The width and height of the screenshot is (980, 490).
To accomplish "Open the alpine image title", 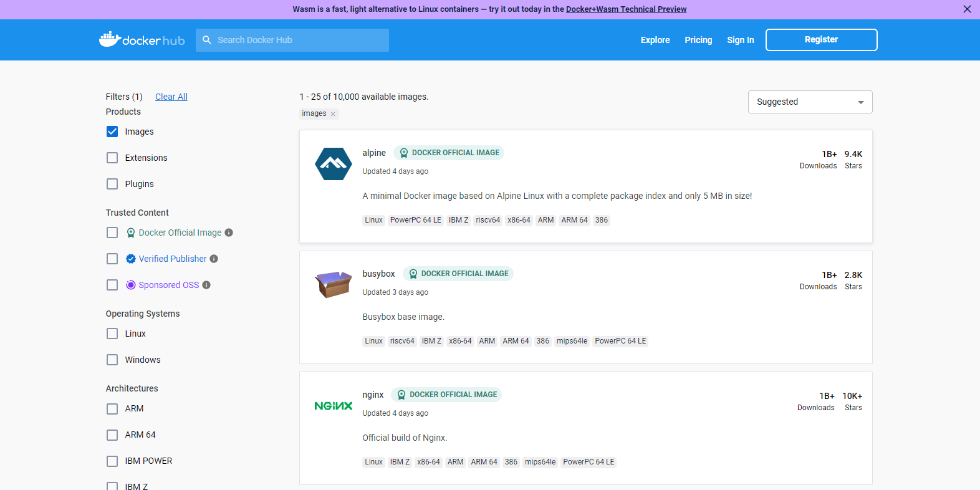I will point(374,153).
